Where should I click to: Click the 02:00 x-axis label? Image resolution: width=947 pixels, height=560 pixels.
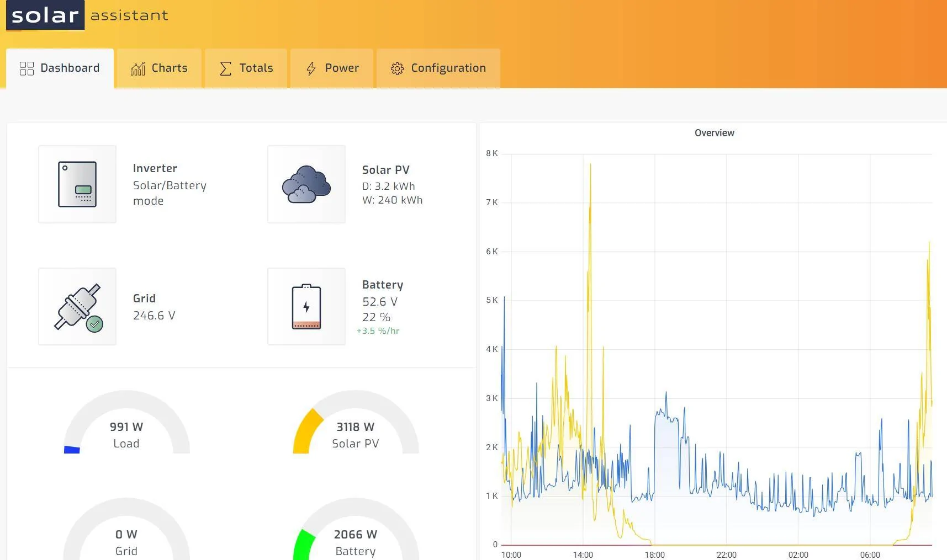click(798, 555)
